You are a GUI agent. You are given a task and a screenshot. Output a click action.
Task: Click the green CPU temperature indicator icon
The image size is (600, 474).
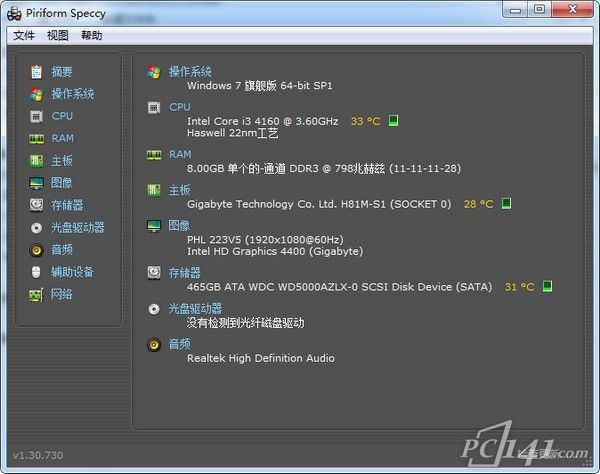393,121
